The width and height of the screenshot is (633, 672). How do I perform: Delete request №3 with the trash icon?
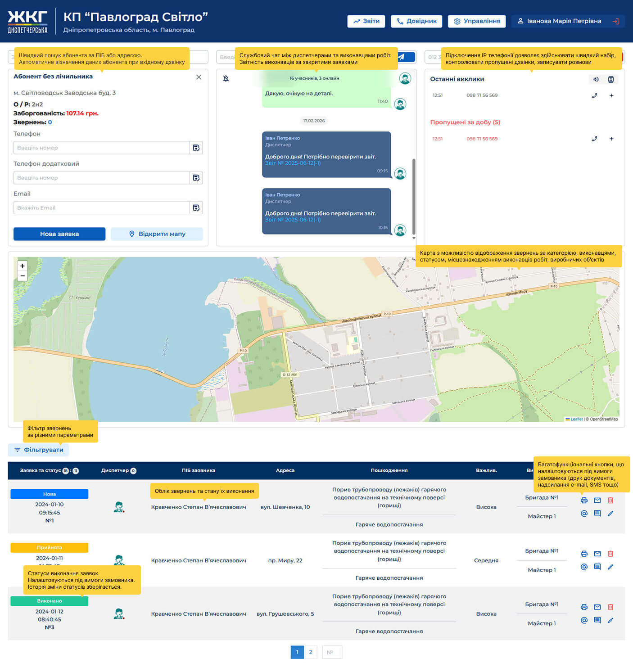click(610, 607)
